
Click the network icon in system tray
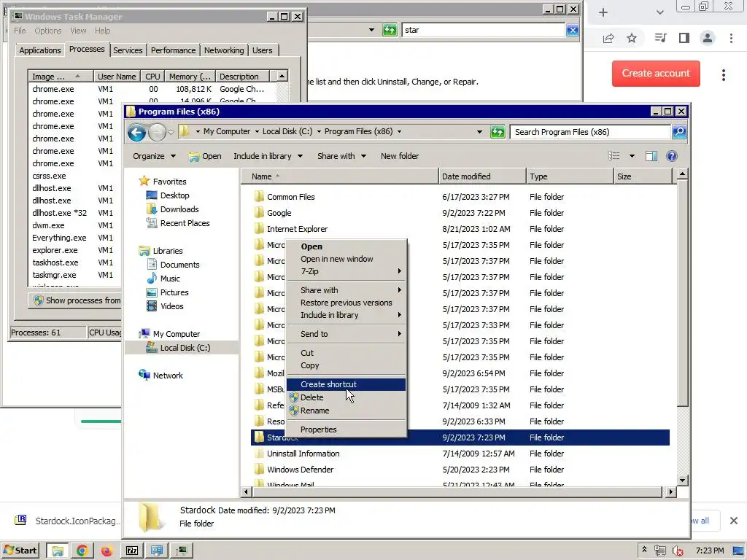(660, 551)
